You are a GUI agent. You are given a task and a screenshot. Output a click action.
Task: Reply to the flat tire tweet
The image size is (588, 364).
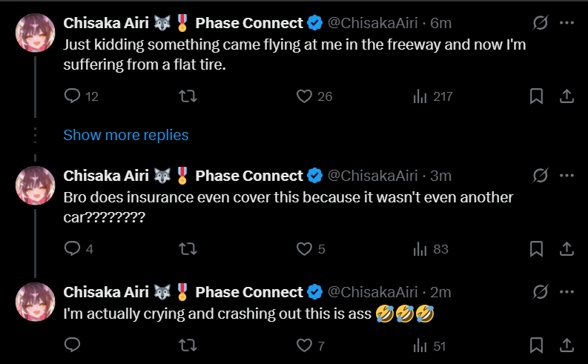pyautogui.click(x=81, y=96)
